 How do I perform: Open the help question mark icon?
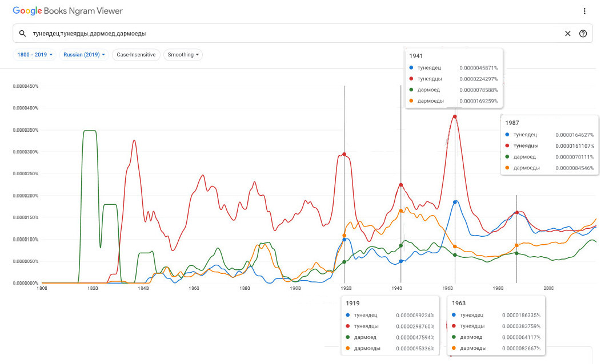[583, 34]
